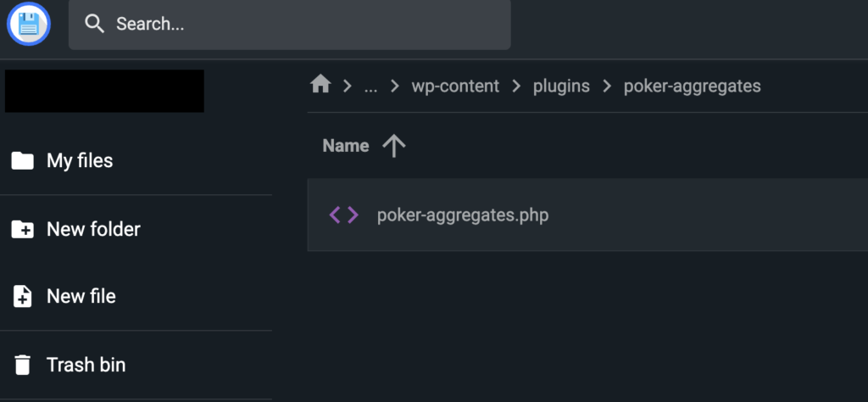Screen dimensions: 868x402
Task: Open the collapsed breadcrumb ellipsis
Action: coord(370,86)
